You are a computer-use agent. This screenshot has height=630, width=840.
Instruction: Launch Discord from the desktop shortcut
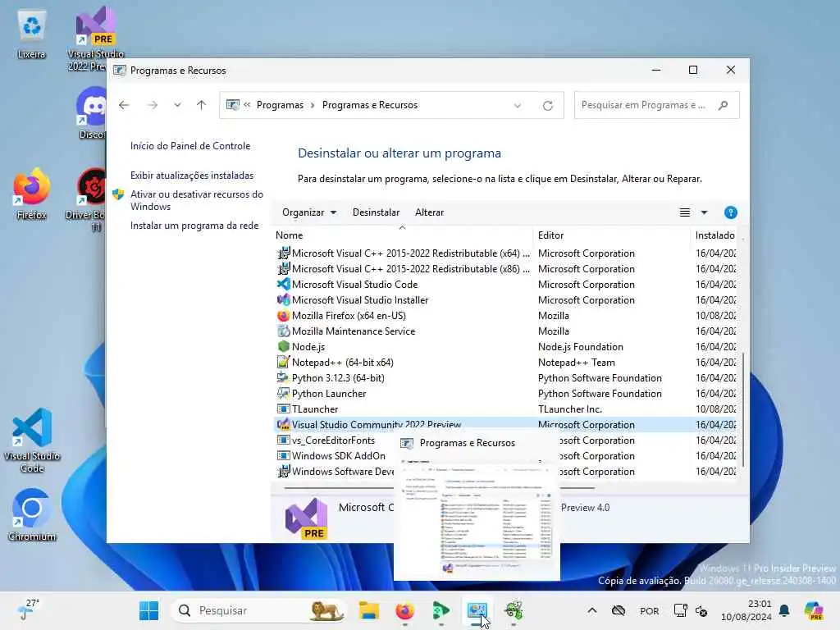92,113
